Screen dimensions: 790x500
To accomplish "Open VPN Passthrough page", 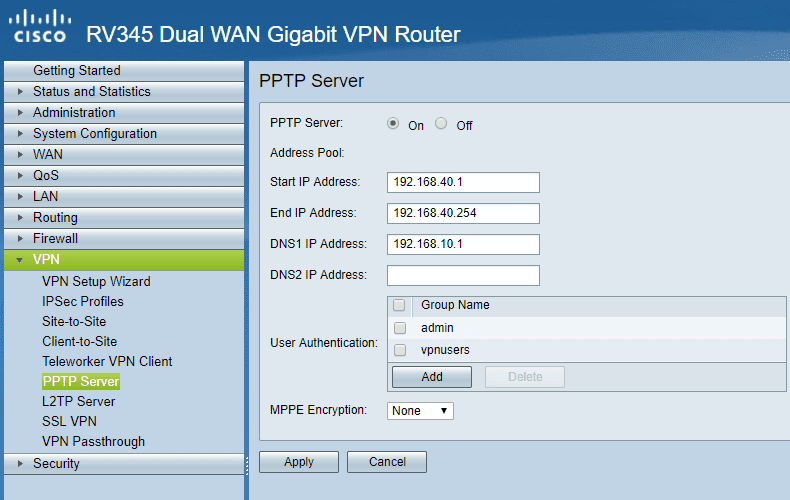I will pos(94,442).
